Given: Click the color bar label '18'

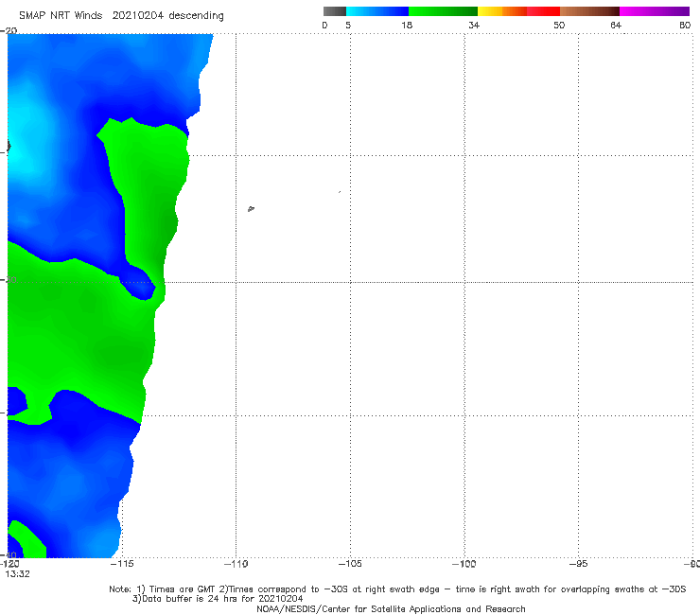Looking at the screenshot, I should click(x=407, y=26).
